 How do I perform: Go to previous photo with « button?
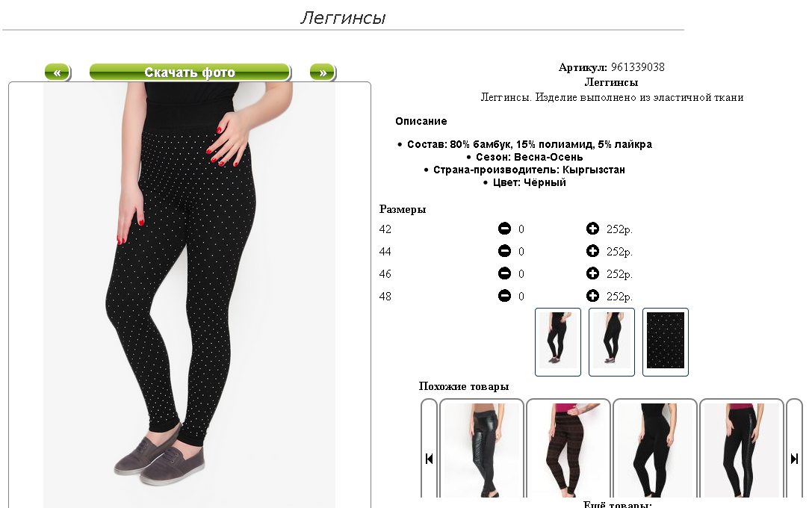pos(58,72)
